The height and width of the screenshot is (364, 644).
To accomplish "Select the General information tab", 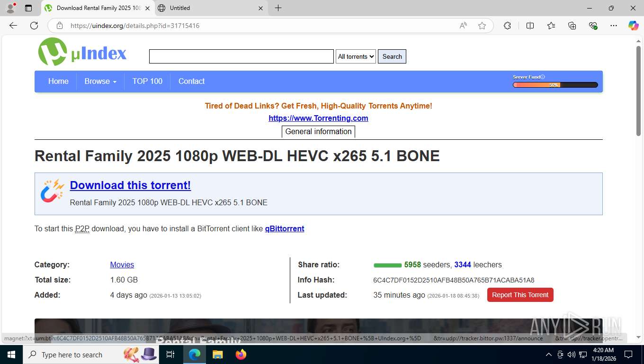I will (318, 132).
